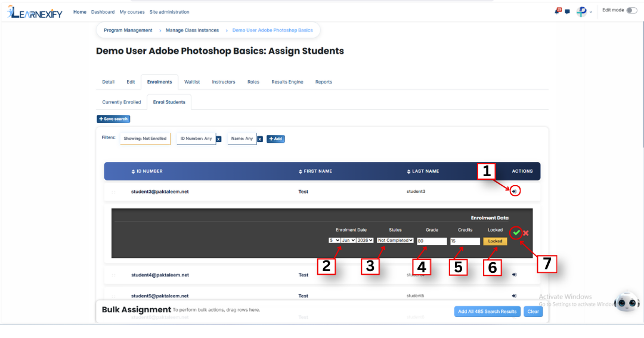This screenshot has height=338, width=644.
Task: Click the drag handle for the student3 row
Action: pos(114,192)
